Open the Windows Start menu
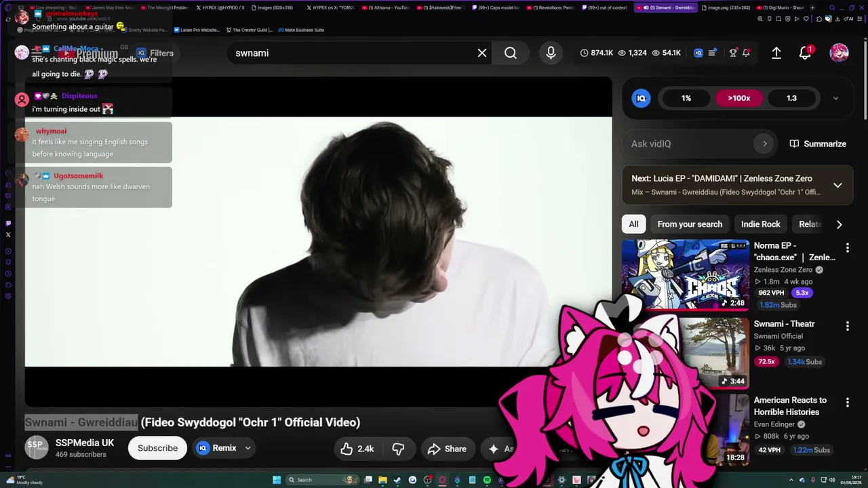Screen dimensions: 868x488 (277, 480)
